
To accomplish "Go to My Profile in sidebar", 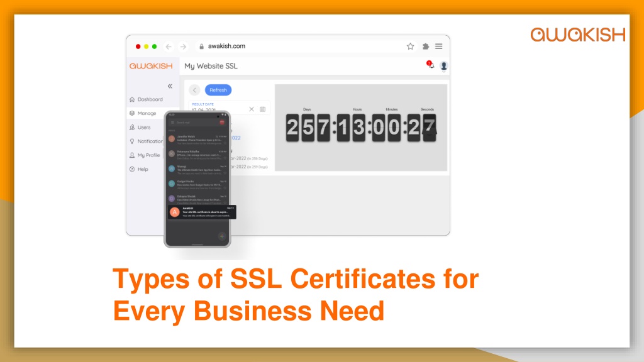I will pyautogui.click(x=145, y=155).
